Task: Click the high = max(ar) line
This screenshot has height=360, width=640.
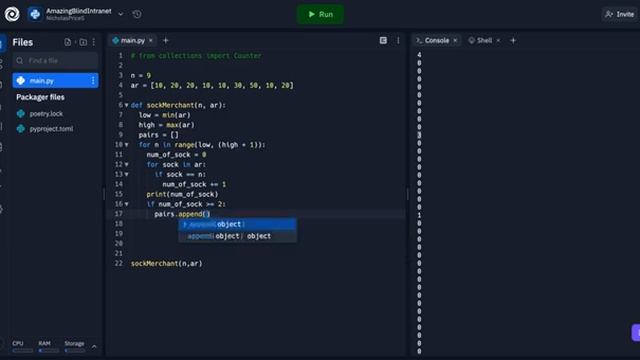Action: (167, 125)
